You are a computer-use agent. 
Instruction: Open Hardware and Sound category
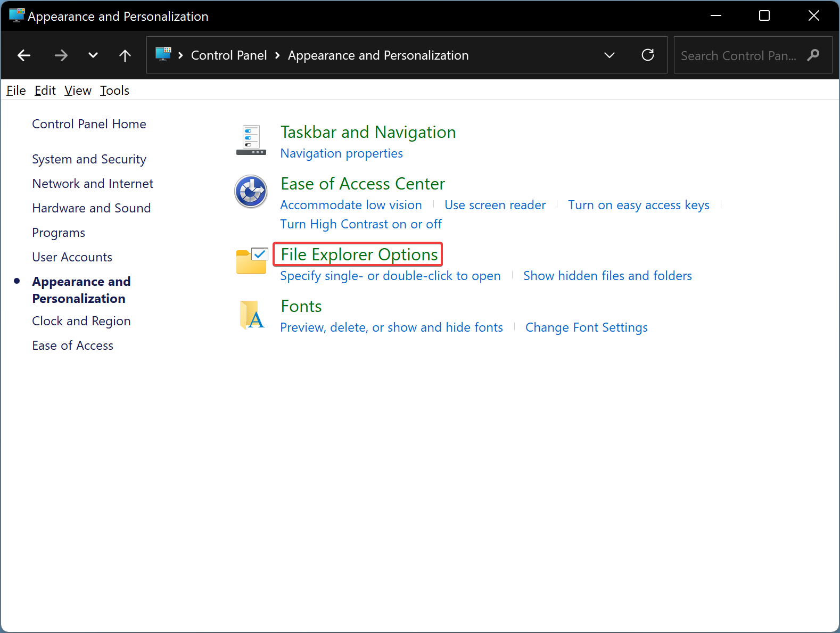[x=92, y=208]
